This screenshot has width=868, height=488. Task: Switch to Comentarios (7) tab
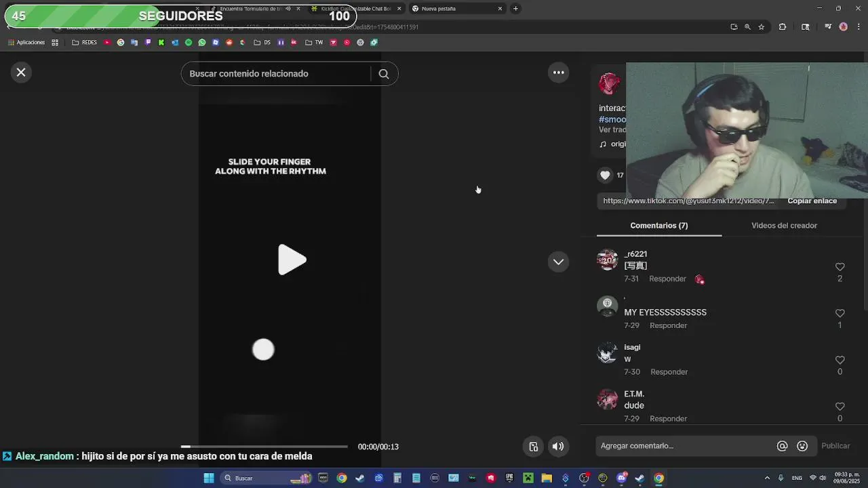tap(659, 226)
